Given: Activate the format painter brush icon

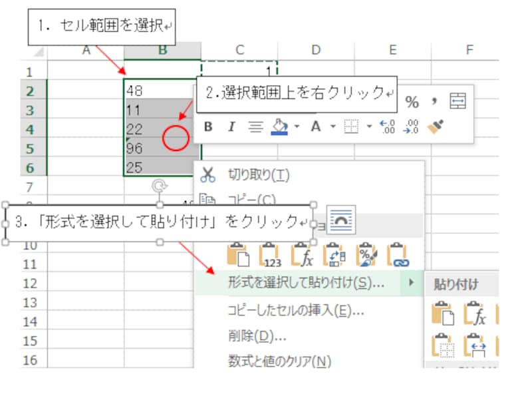Looking at the screenshot, I should 436,126.
